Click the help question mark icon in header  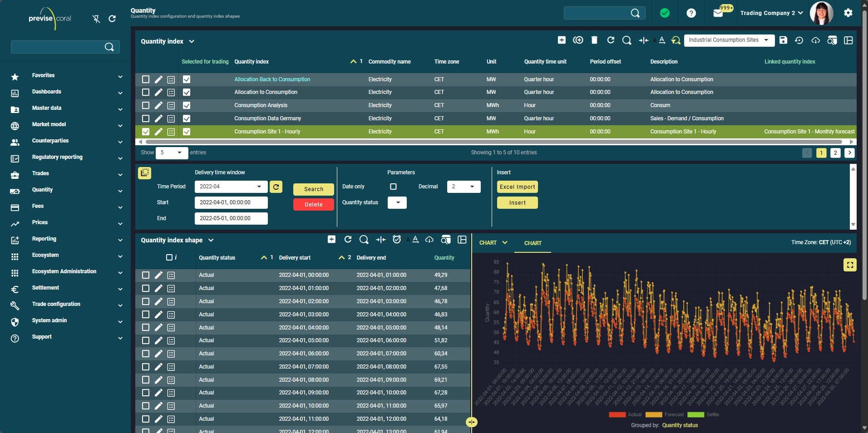(691, 13)
